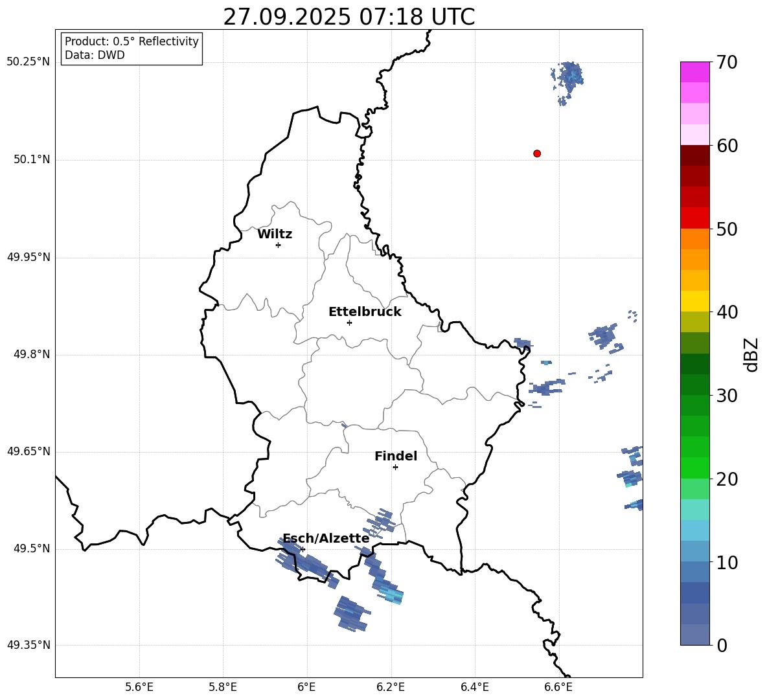The height and width of the screenshot is (700, 767).
Task: Click the Esch/Alzette location cross marker
Action: coord(303,549)
